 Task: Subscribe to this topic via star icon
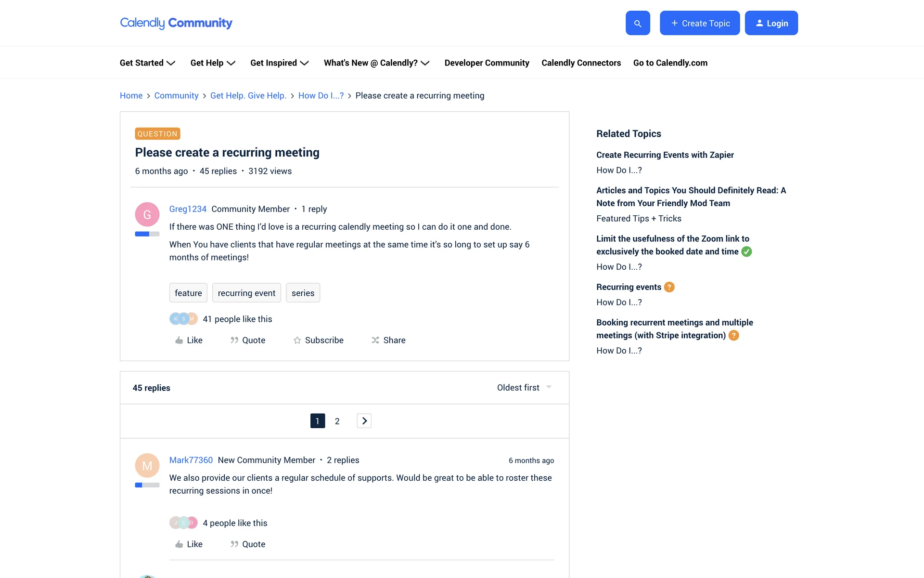318,340
